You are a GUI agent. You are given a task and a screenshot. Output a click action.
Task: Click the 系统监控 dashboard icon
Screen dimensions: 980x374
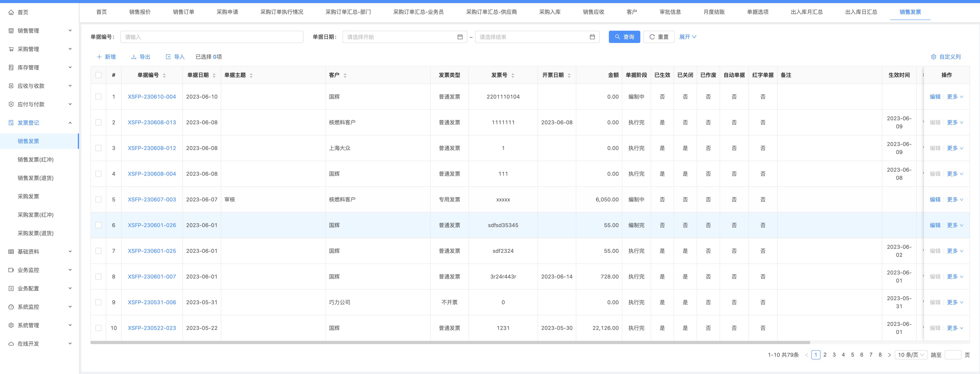tap(11, 307)
